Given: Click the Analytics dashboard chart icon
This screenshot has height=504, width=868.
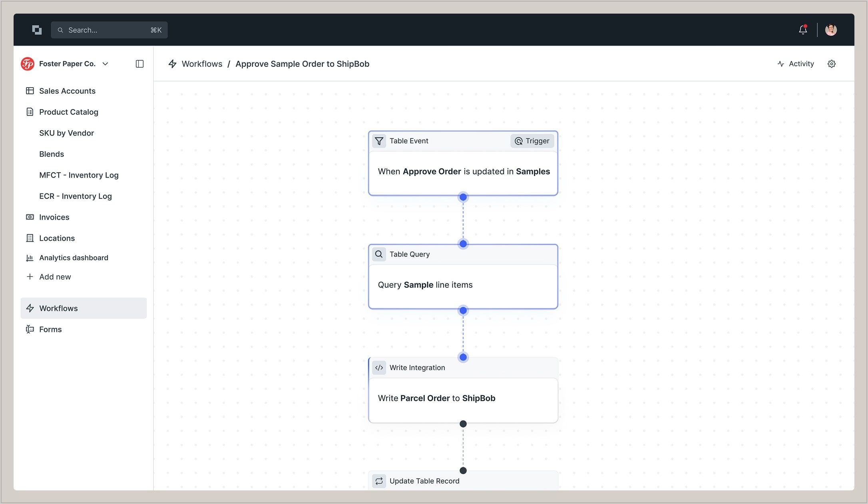Looking at the screenshot, I should pyautogui.click(x=30, y=258).
